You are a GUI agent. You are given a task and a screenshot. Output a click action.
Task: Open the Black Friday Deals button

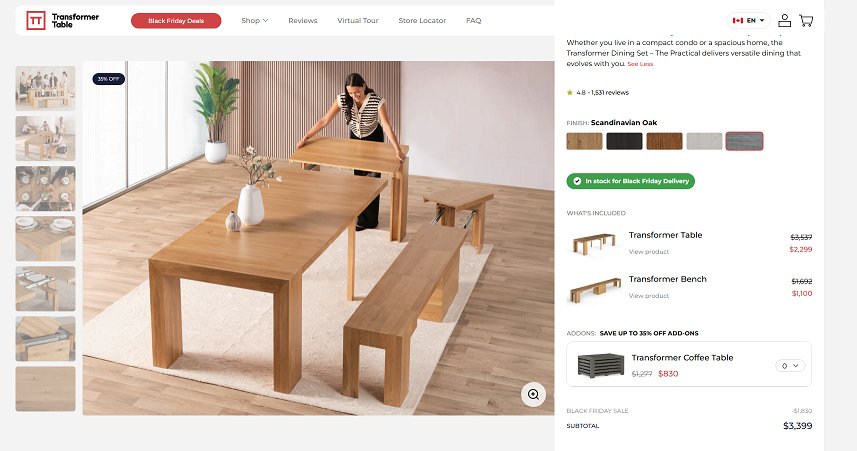tap(176, 21)
